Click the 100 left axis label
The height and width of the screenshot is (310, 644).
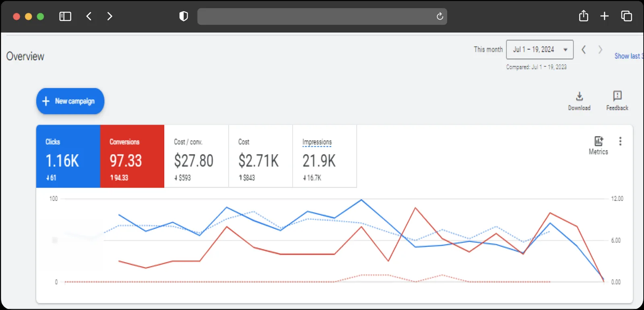[x=54, y=199]
